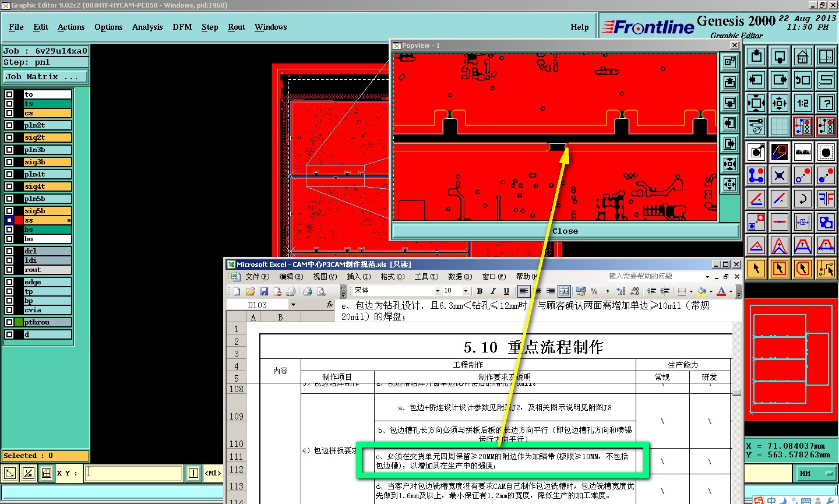Select the blue connected dots tool
The height and width of the screenshot is (504, 839).
756,175
